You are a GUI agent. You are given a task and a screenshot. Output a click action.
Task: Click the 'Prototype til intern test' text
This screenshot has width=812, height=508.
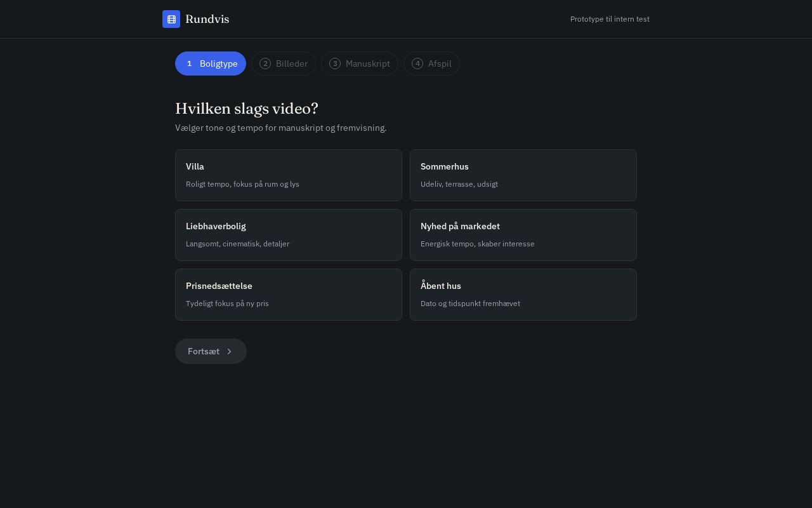coord(610,19)
